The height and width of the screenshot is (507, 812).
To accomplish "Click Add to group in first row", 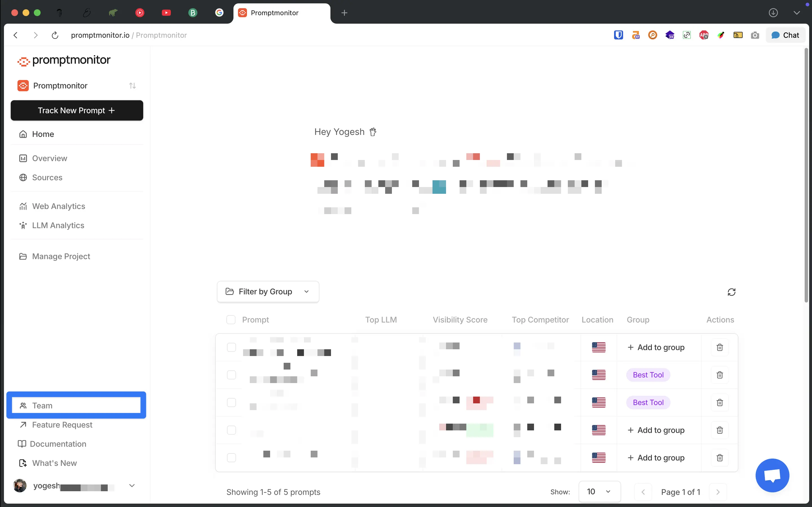I will 656,347.
